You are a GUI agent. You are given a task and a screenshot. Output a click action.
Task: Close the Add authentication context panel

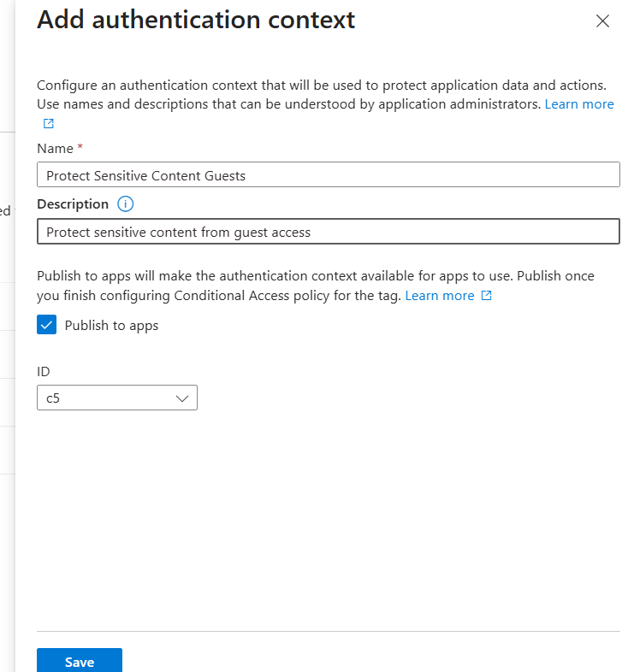tap(602, 21)
